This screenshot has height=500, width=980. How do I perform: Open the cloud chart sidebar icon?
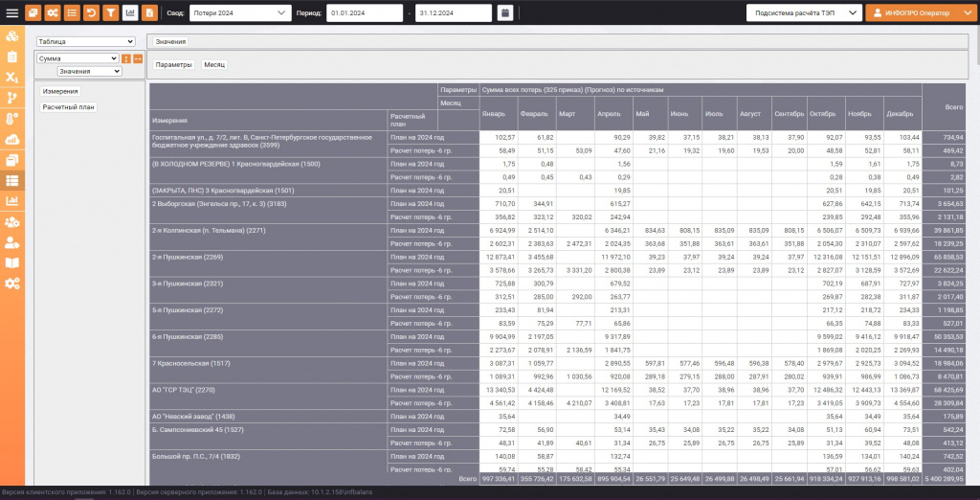click(11, 140)
